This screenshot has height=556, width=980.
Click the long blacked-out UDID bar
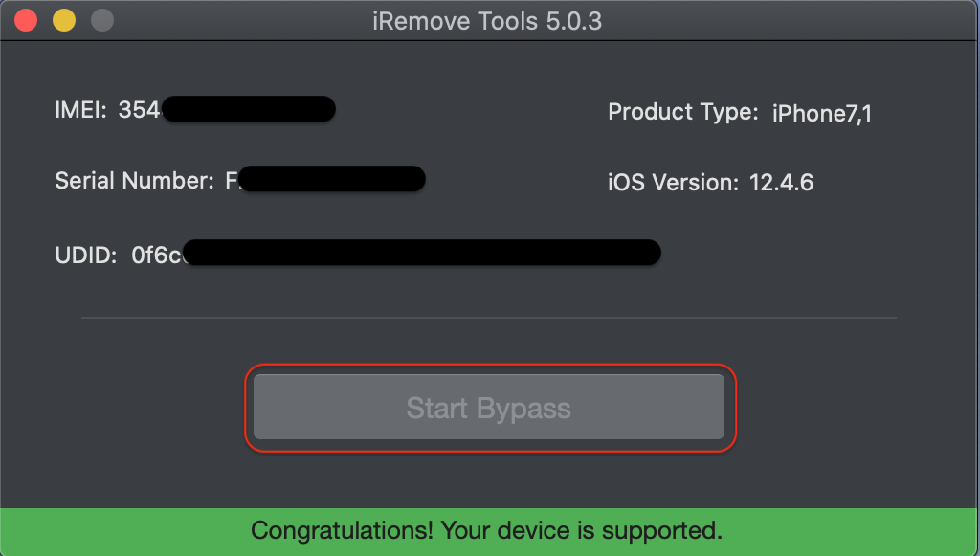coord(422,253)
